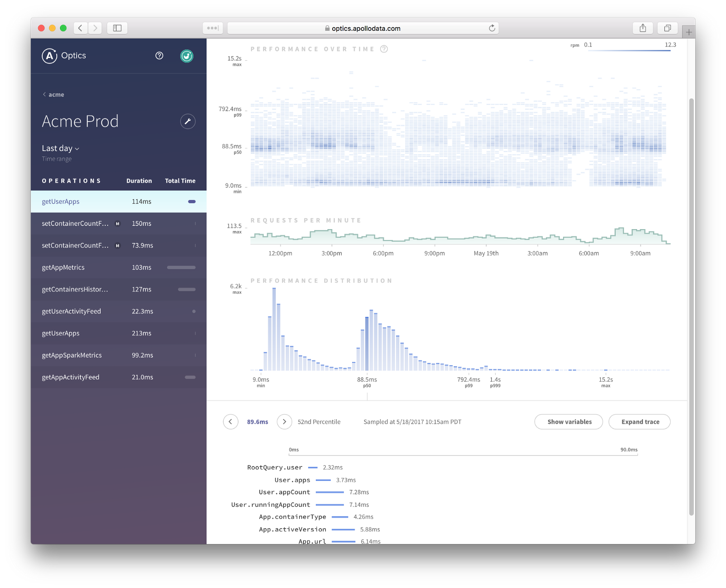Open the help question mark in the sidebar
This screenshot has height=588, width=726.
click(159, 56)
